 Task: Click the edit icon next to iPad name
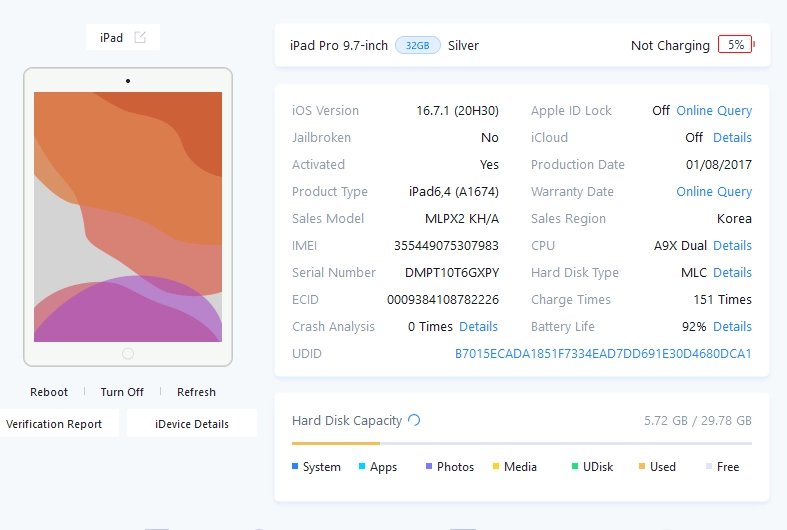(140, 37)
